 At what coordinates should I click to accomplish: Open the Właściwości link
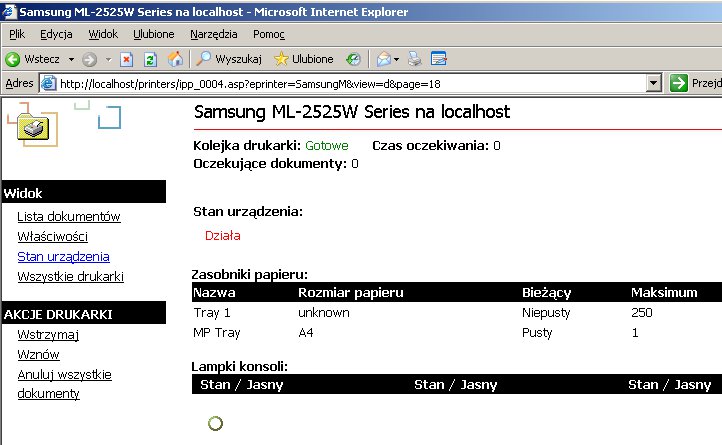click(x=52, y=237)
